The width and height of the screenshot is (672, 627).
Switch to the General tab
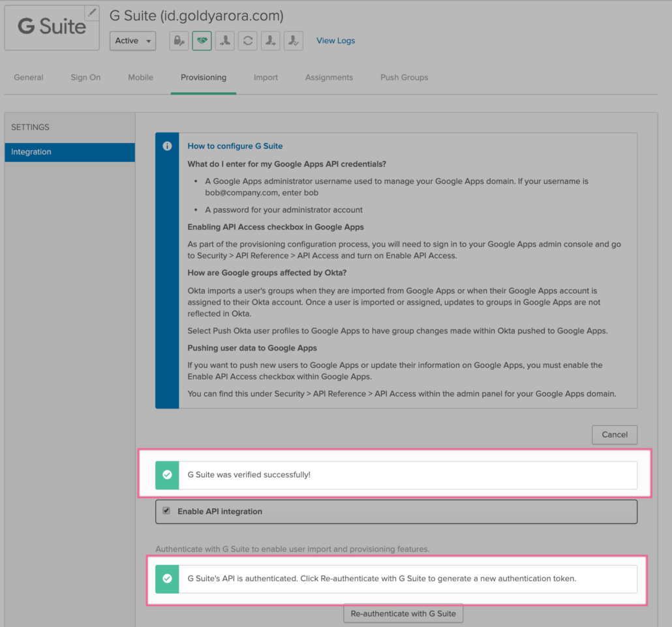coord(29,78)
